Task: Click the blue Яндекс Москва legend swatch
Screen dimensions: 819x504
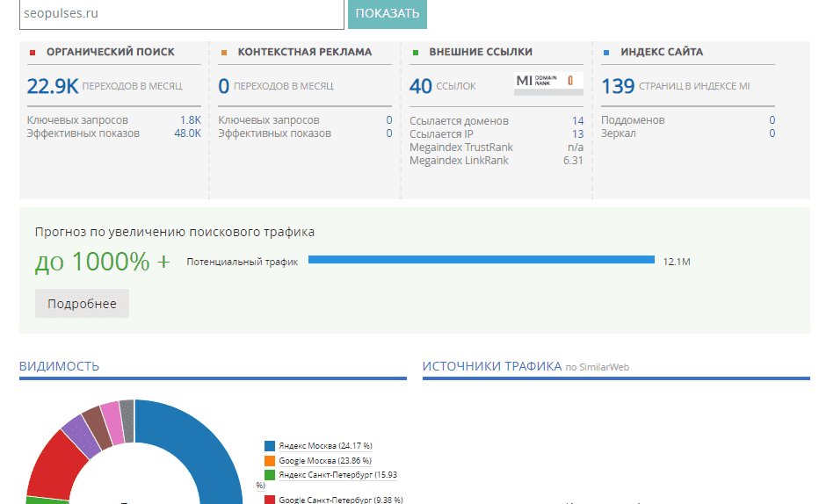Action: point(270,446)
